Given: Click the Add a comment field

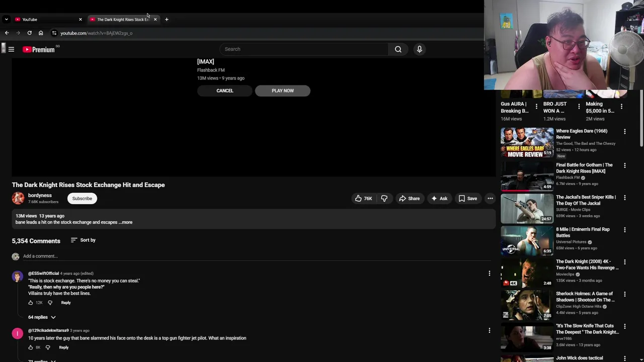Looking at the screenshot, I should pyautogui.click(x=257, y=256).
